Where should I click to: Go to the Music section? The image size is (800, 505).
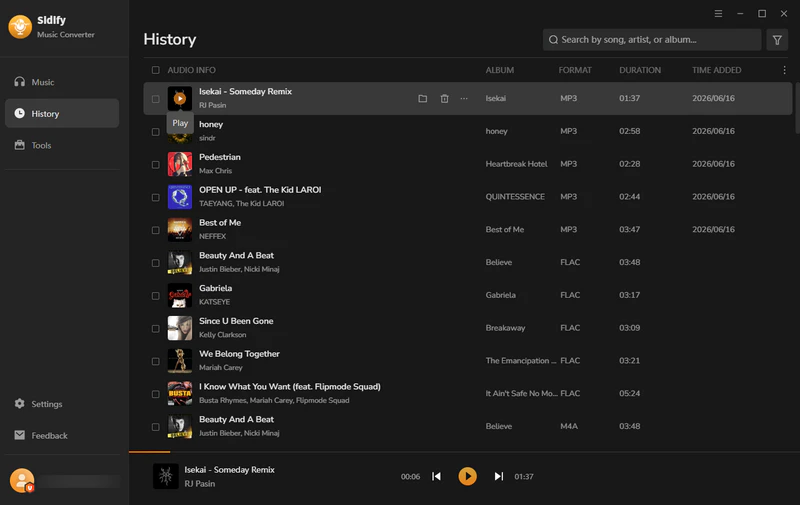point(62,82)
